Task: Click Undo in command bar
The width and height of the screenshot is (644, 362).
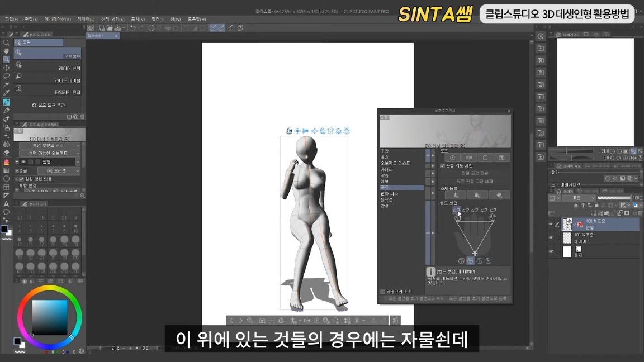Action: coord(132,28)
